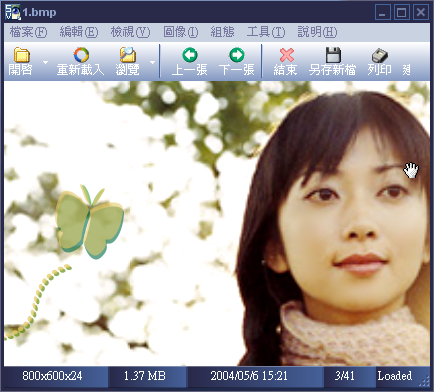Screen dimensions: 434x392
Task: Open the 組態 menu
Action: click(x=222, y=32)
